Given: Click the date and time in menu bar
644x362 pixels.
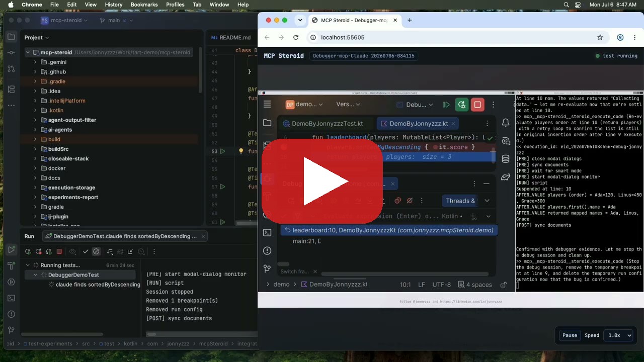Looking at the screenshot, I should (x=613, y=5).
